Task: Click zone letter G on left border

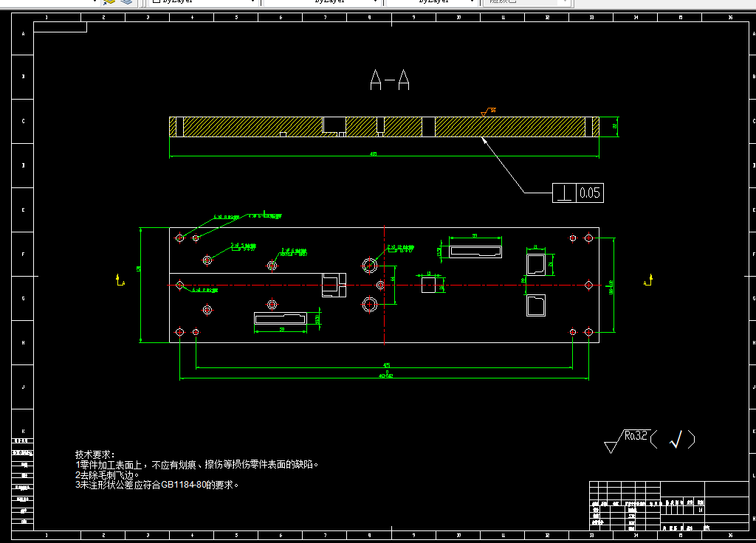Action: click(23, 298)
